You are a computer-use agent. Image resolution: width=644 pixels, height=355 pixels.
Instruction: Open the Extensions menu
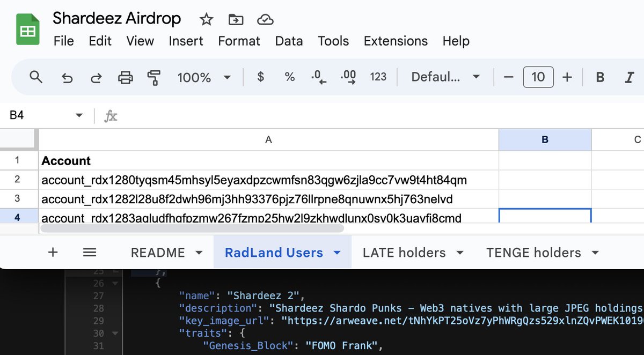point(396,41)
